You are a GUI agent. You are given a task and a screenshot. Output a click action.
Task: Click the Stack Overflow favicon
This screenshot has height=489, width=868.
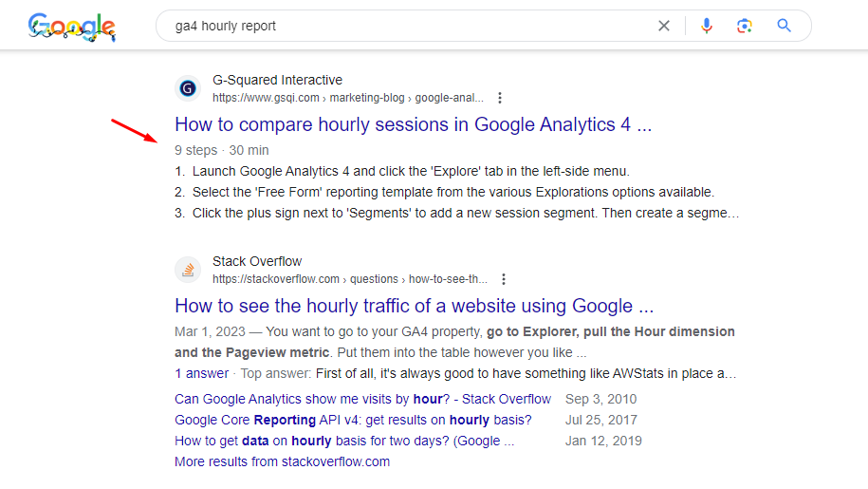tap(188, 270)
